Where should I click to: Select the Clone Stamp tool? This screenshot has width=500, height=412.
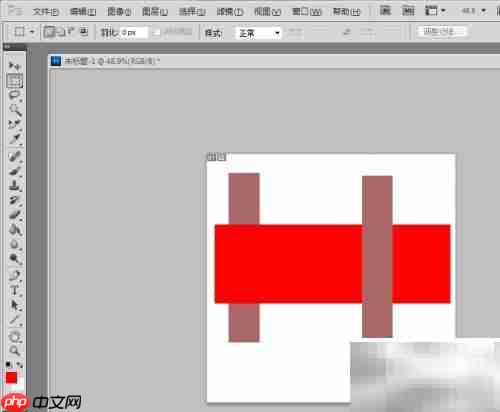coord(15,185)
